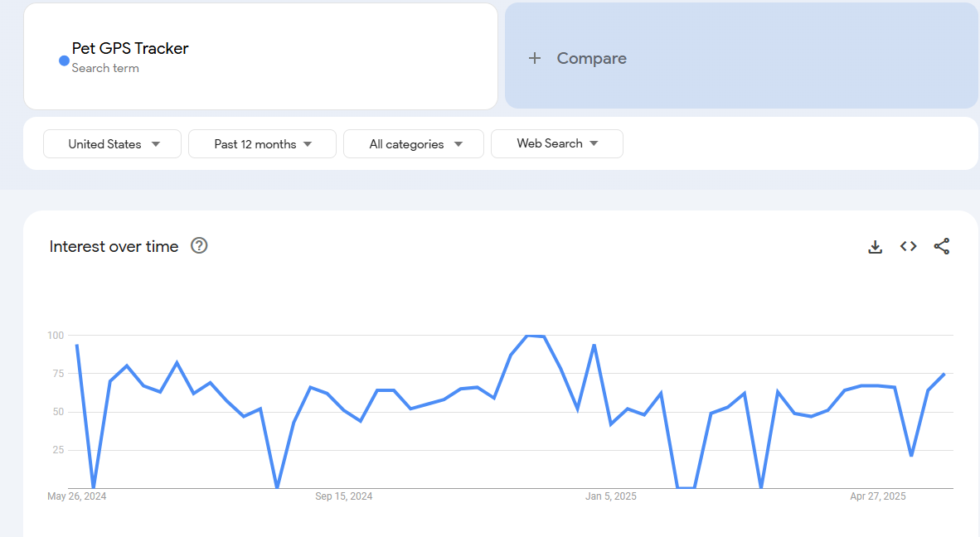Click the 25 value on the y-axis

[x=58, y=450]
